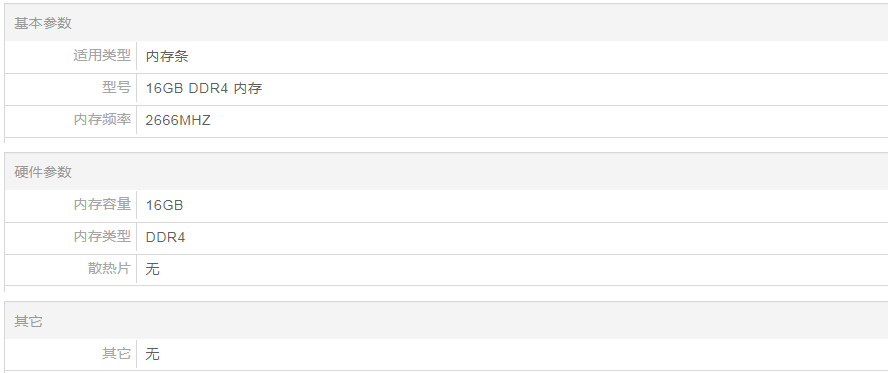Screen dimensions: 894x373
Task: Click the 内存条 value
Action: point(167,56)
